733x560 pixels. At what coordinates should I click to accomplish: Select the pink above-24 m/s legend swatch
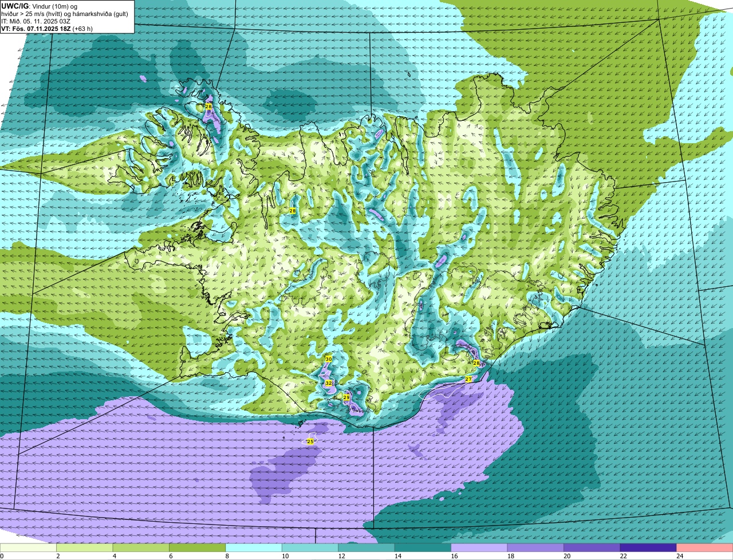click(x=704, y=547)
